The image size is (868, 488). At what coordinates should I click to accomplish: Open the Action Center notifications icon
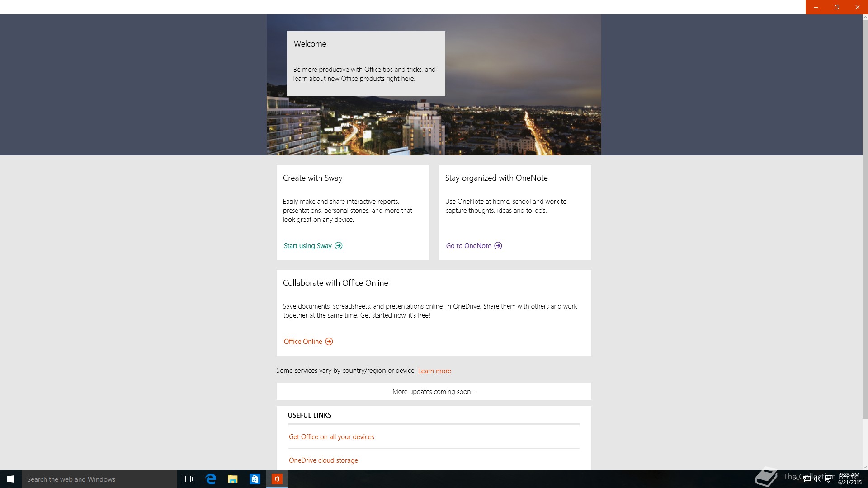click(829, 479)
